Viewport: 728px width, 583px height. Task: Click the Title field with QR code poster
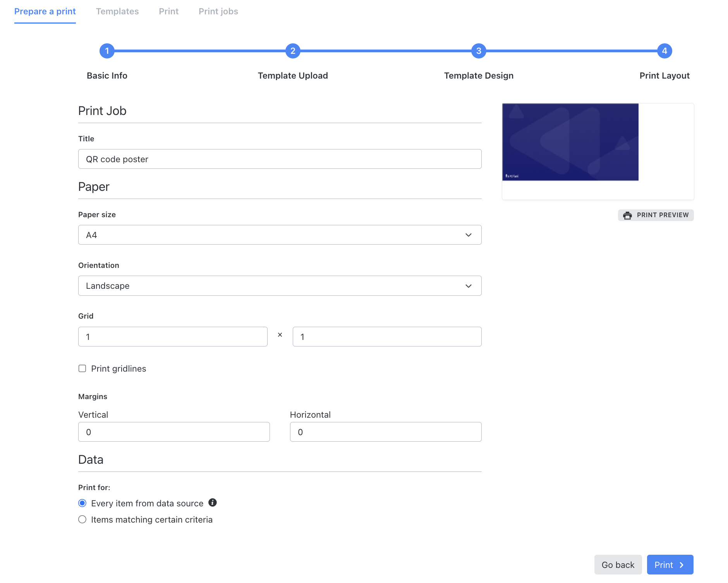[x=280, y=159]
